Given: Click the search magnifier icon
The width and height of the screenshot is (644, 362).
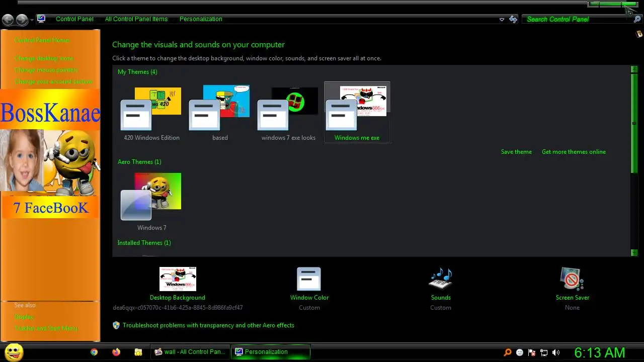Looking at the screenshot, I should point(637,19).
